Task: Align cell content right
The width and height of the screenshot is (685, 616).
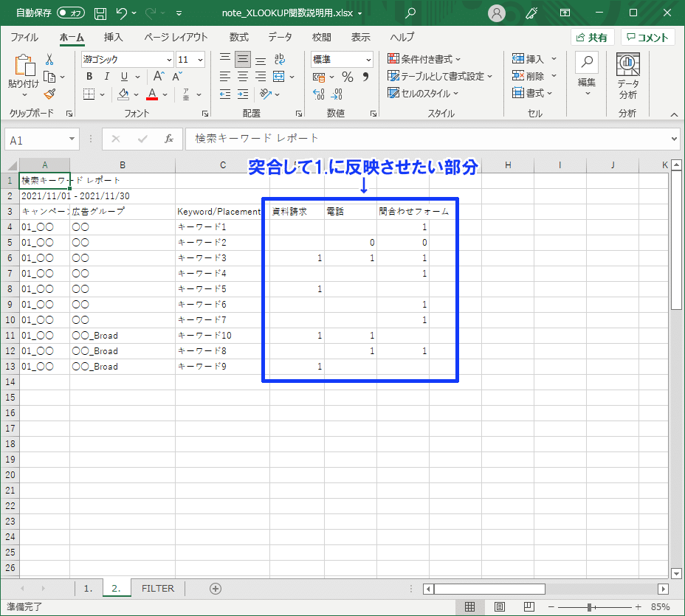Action: point(261,77)
